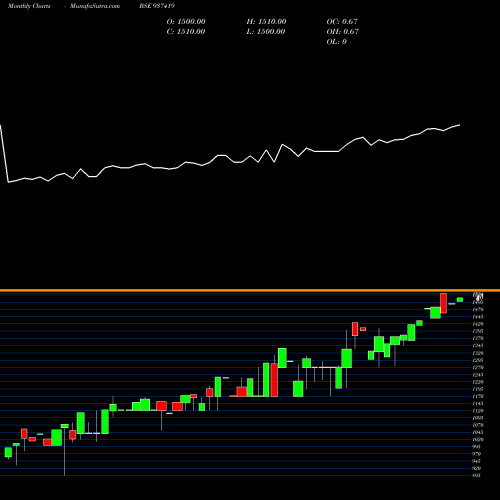Select the close value 'C: 1510.00'
Screen dimensions: 500x500
click(x=186, y=32)
